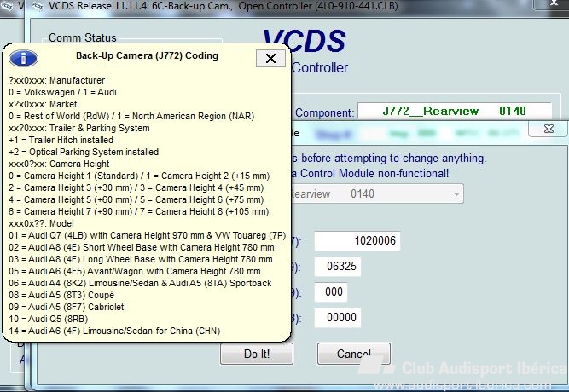This screenshot has height=392, width=569.
Task: Click '09 = Audi A5 (8F7) Cabriolet' line
Action: pyautogui.click(x=67, y=307)
